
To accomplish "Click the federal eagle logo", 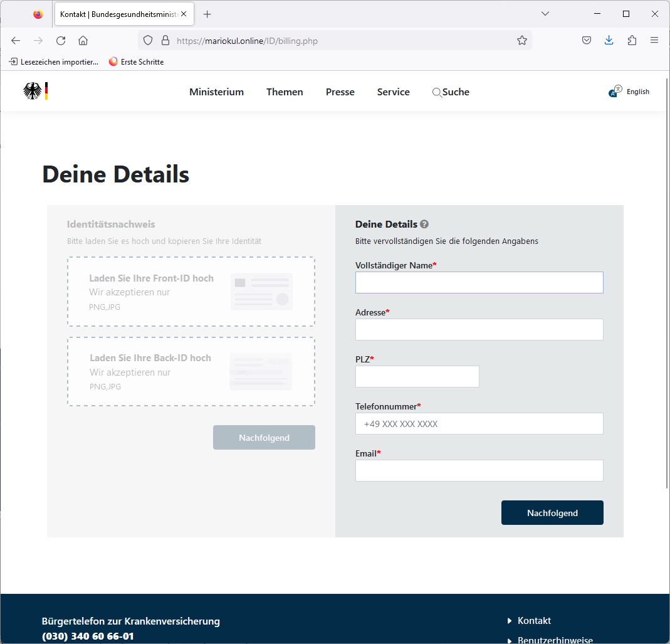I will click(36, 91).
